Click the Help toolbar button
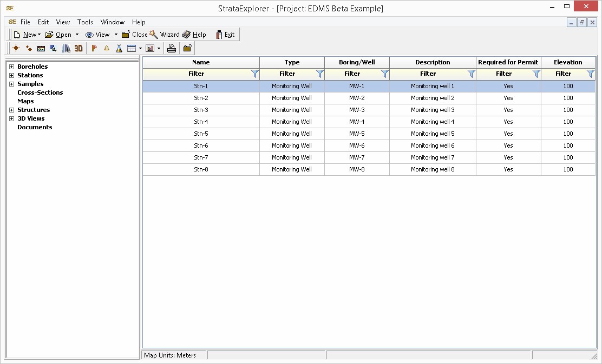This screenshot has width=602, height=364. pos(194,35)
